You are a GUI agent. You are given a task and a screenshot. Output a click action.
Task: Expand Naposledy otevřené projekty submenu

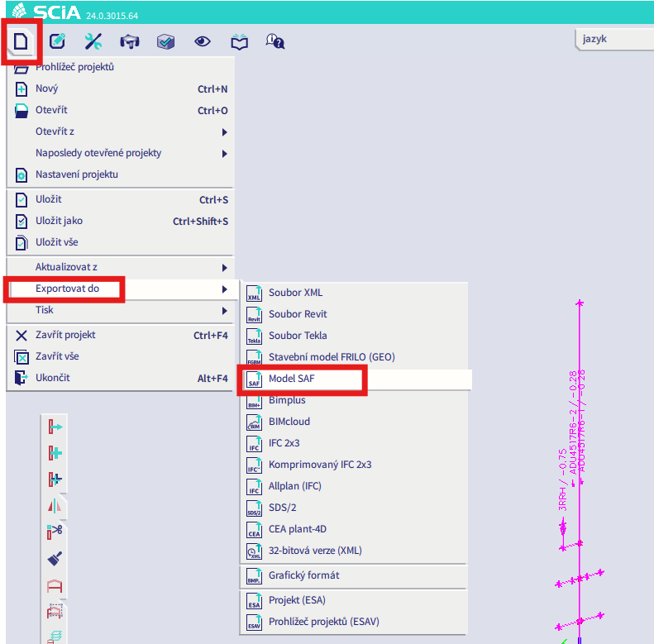(x=121, y=153)
